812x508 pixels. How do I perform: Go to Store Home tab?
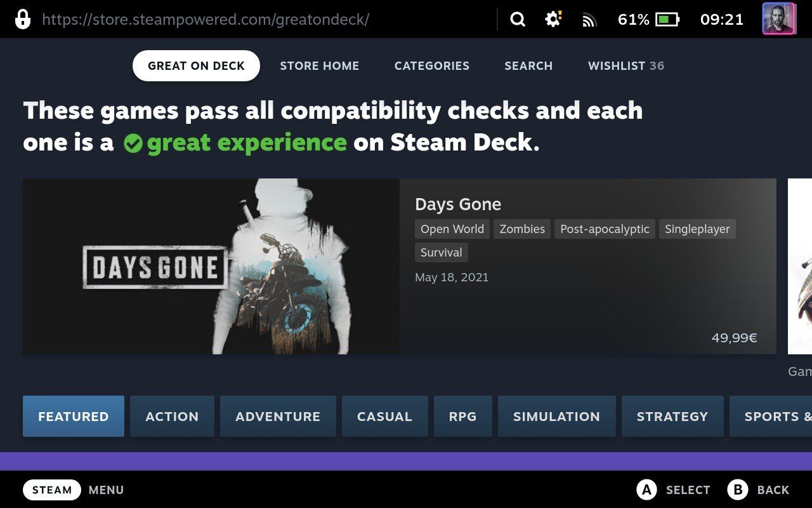click(x=320, y=66)
